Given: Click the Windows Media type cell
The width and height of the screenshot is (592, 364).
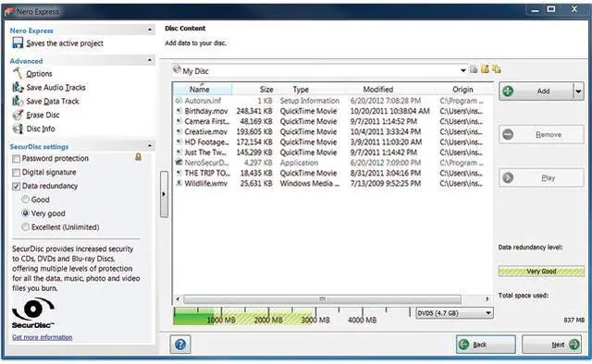Looking at the screenshot, I should pyautogui.click(x=310, y=183).
